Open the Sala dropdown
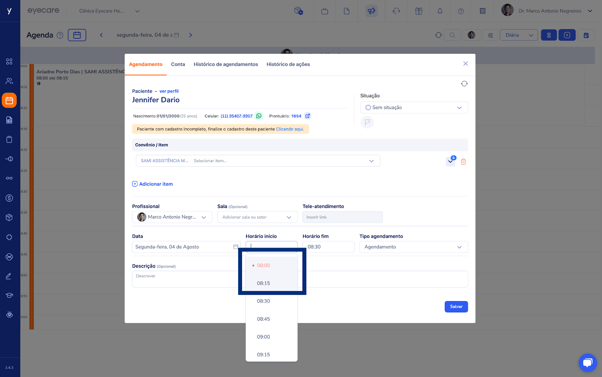Image resolution: width=602 pixels, height=377 pixels. tap(257, 217)
